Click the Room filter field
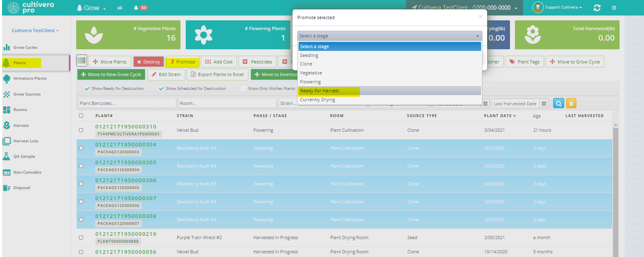The image size is (644, 257). (x=227, y=103)
